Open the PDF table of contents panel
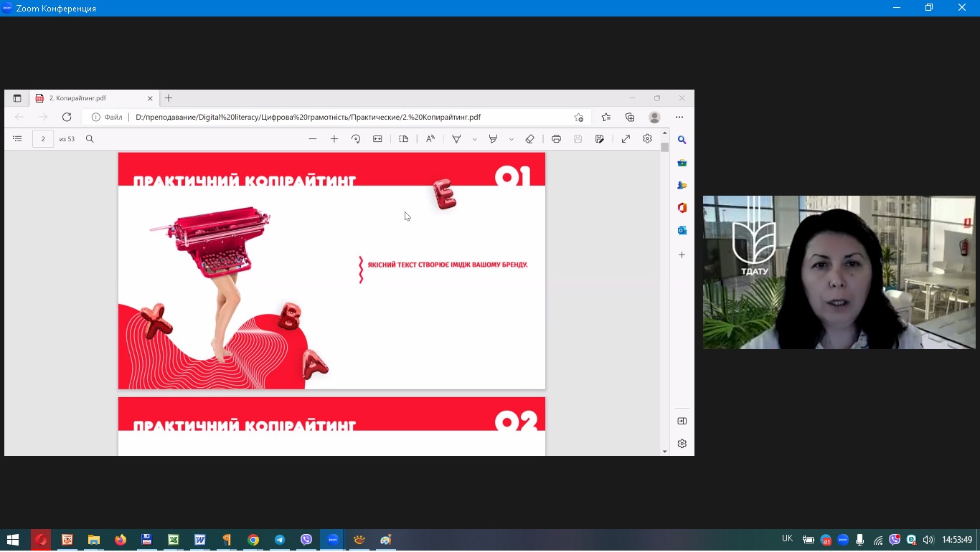Image resolution: width=980 pixels, height=552 pixels. pos(17,139)
